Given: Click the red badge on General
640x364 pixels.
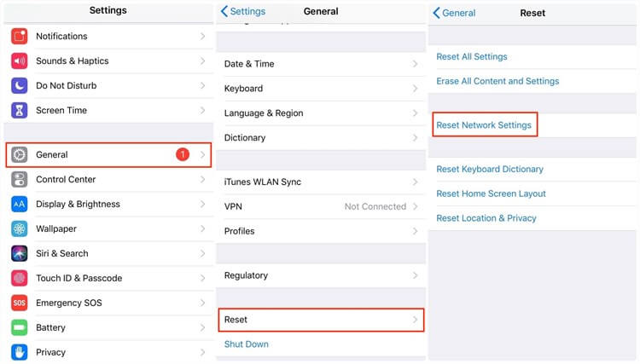Looking at the screenshot, I should pos(183,154).
